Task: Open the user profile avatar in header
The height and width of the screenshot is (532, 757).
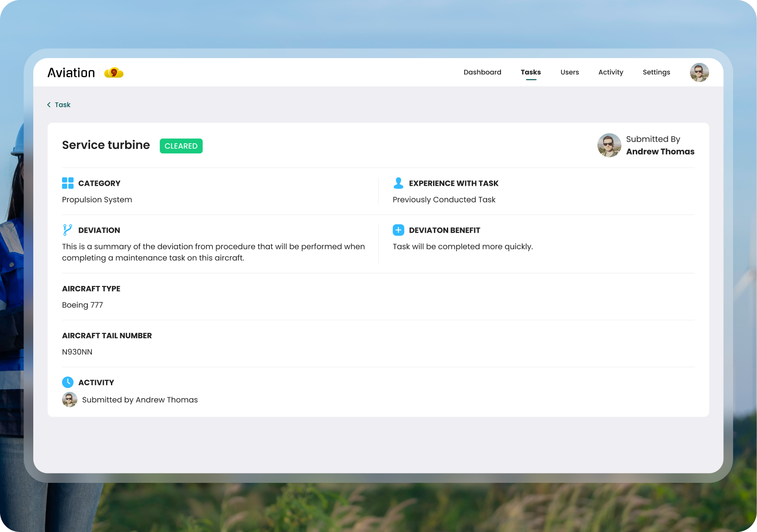Action: [699, 72]
